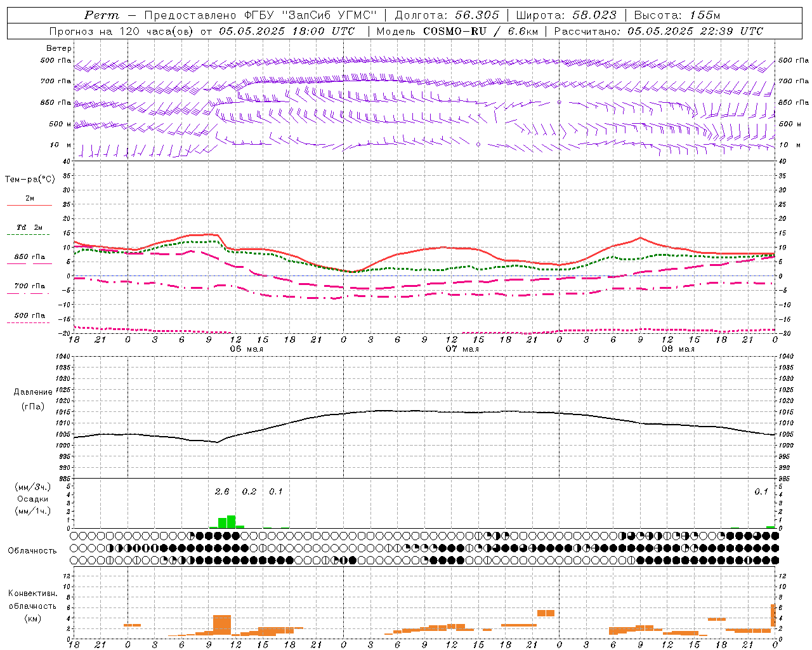Click the "Конвективн." convective cloud label
This screenshot has height=650, width=812.
32,594
